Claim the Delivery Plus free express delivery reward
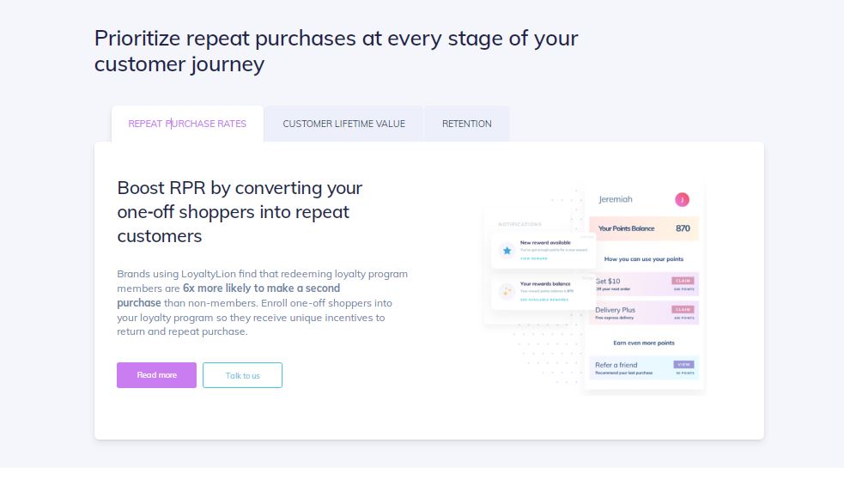Screen dimensions: 844x504 tap(682, 311)
